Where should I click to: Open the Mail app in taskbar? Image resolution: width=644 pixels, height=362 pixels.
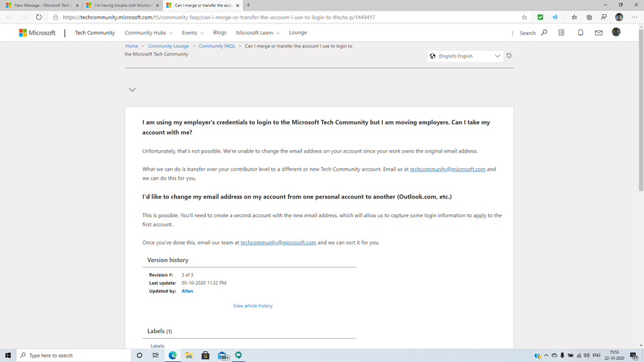223,356
